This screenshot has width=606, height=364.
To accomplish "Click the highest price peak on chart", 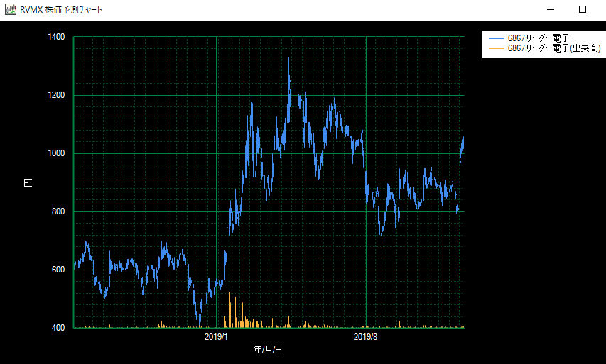I will tap(288, 60).
